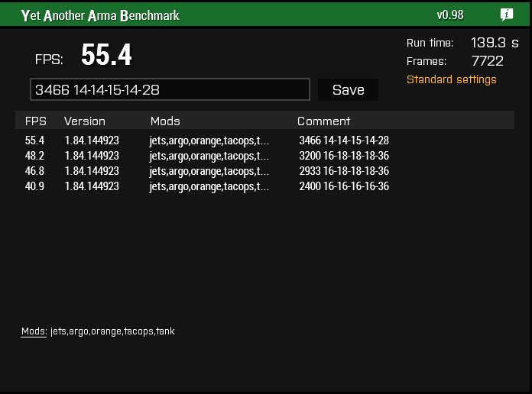Sort by the Mods column header

165,121
